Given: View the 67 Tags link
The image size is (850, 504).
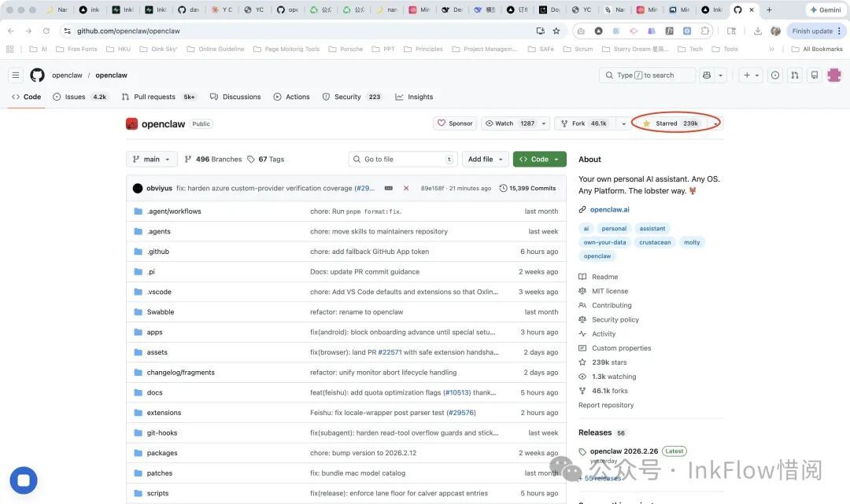Looking at the screenshot, I should [266, 159].
